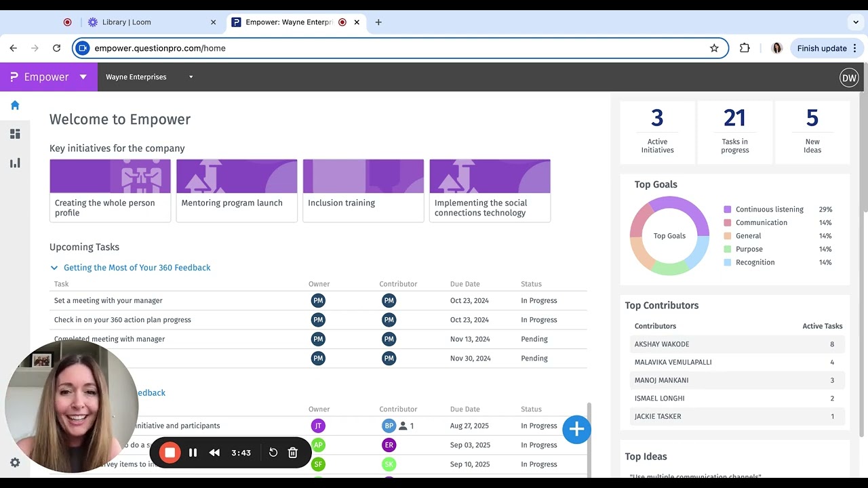The image size is (868, 488).
Task: Click the Finish update button
Action: tap(827, 48)
